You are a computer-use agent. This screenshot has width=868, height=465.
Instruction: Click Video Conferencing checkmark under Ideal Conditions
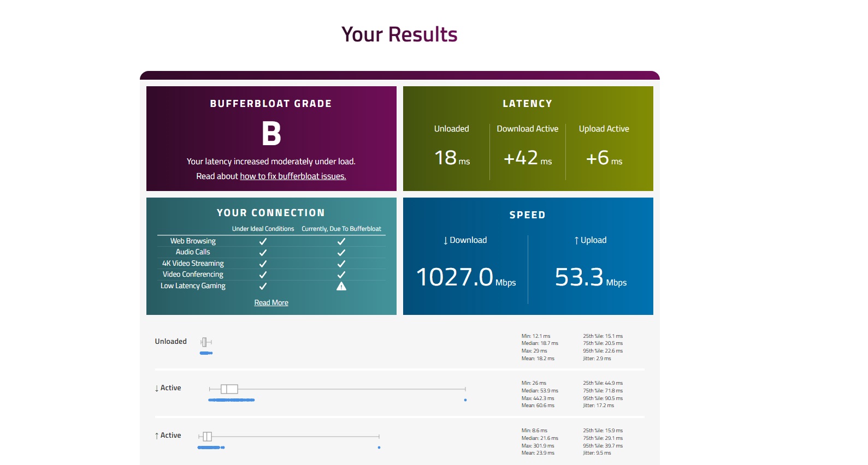coord(263,275)
